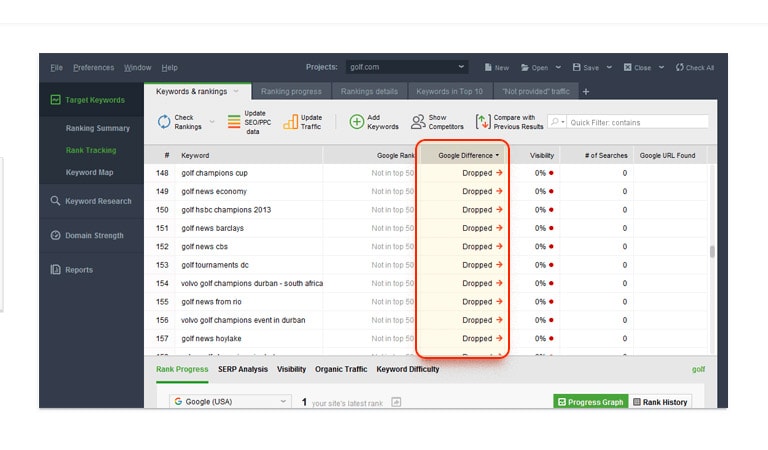Select the SERP Analysis bottom tab
768x450 pixels.
click(x=243, y=369)
